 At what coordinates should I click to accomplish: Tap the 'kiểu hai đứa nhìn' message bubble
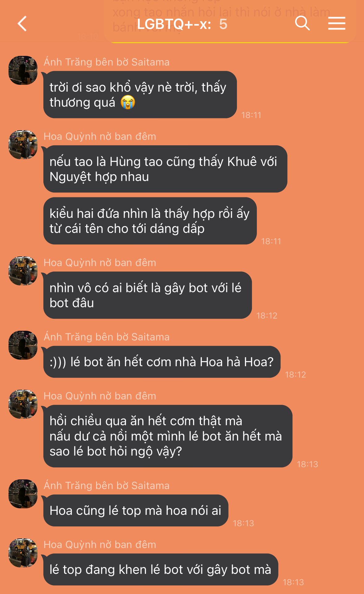(x=150, y=221)
